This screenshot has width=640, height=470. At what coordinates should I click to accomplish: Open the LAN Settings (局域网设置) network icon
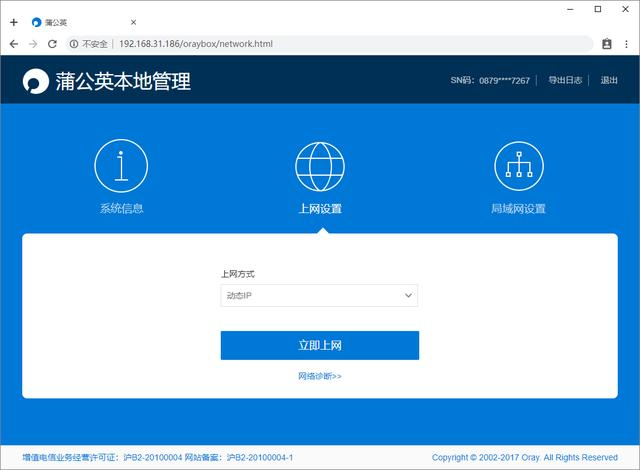[518, 166]
